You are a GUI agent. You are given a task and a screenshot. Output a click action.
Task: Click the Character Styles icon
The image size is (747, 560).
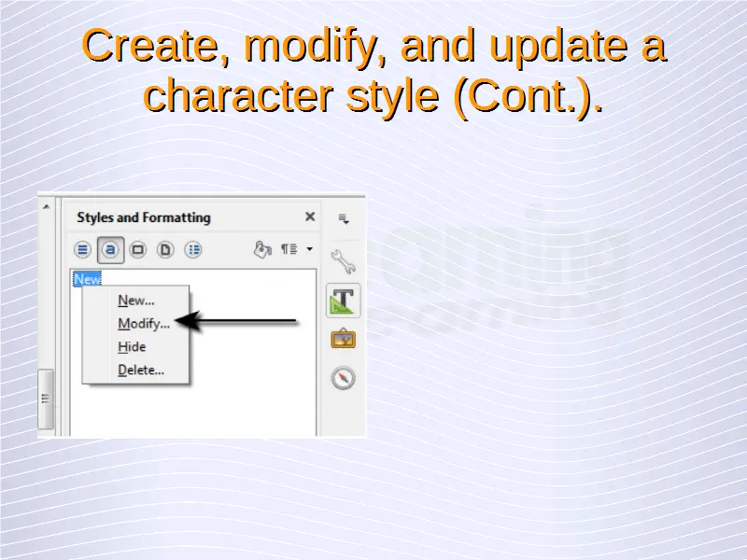coord(111,249)
